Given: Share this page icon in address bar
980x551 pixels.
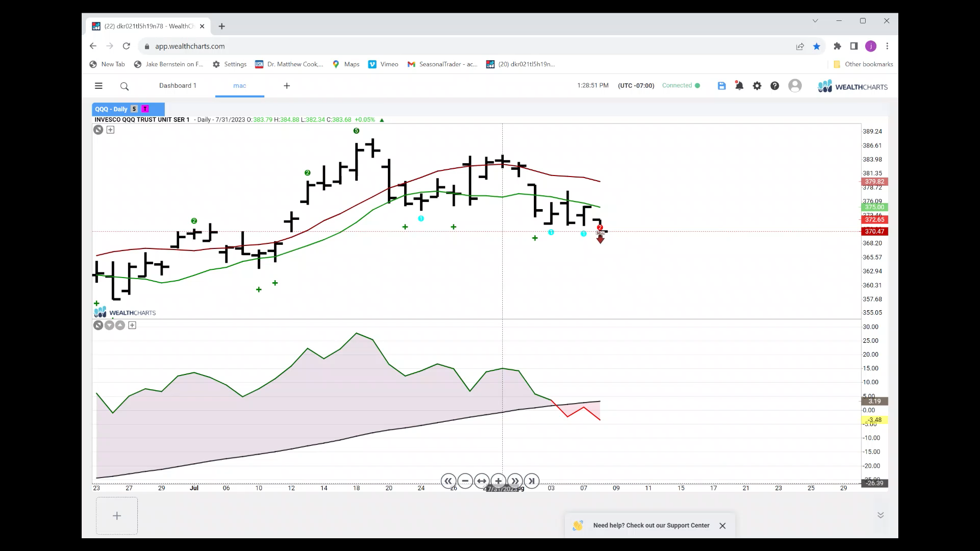Looking at the screenshot, I should click(800, 46).
